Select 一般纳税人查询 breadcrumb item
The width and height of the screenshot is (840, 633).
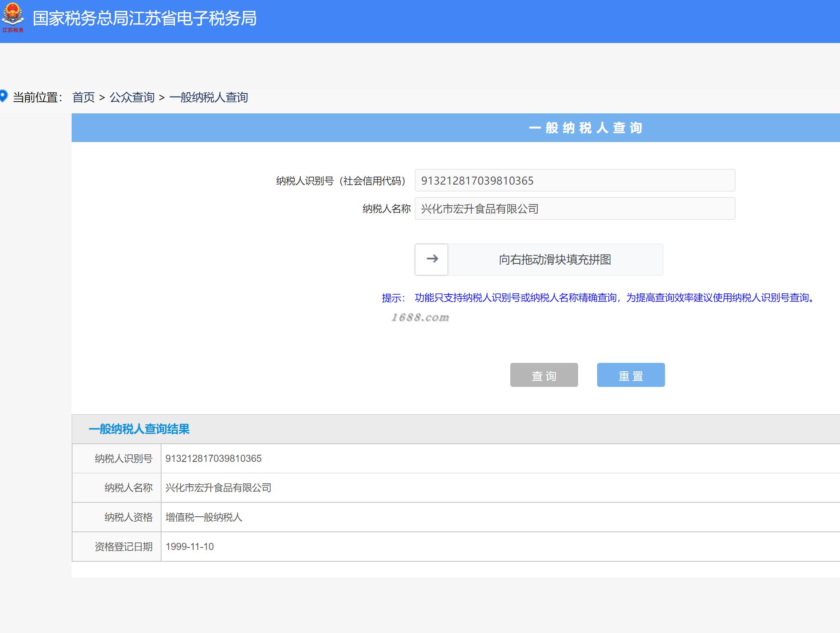point(208,97)
